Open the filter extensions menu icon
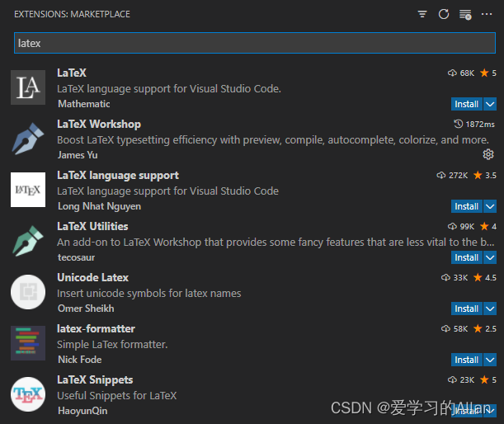This screenshot has width=504, height=424. point(422,14)
